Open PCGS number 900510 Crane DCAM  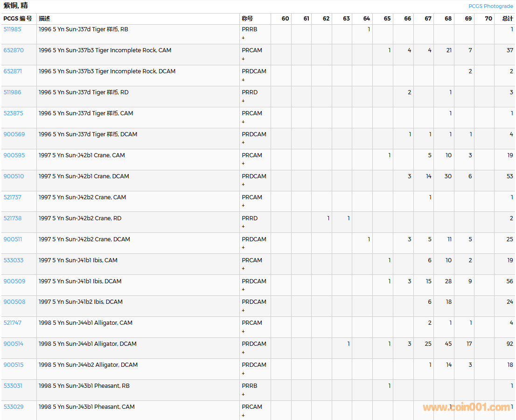(14, 176)
